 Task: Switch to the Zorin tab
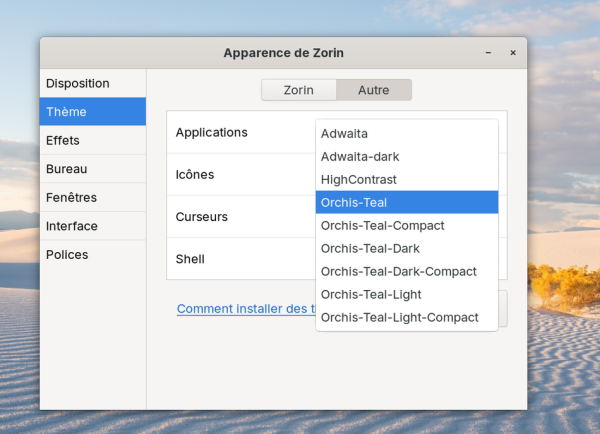[298, 90]
